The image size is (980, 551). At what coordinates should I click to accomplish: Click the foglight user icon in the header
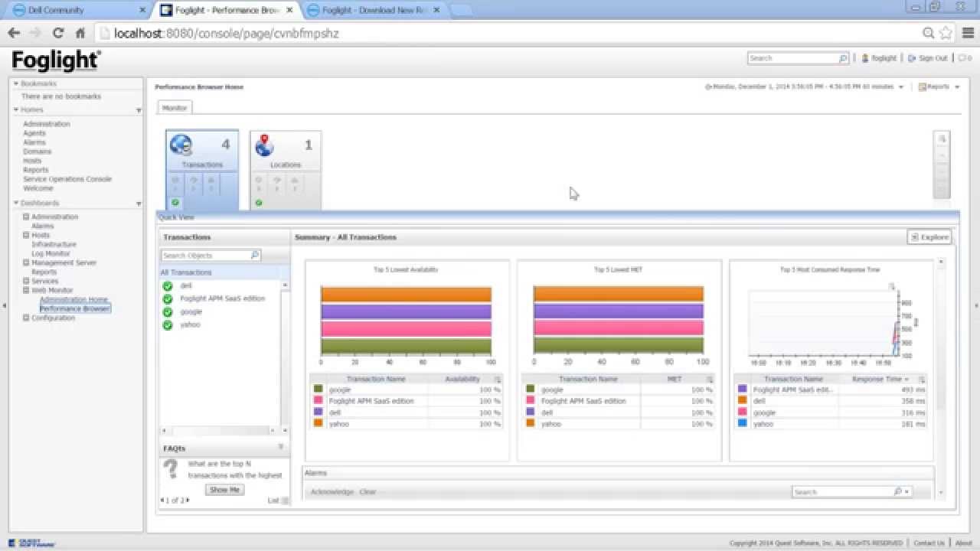865,58
